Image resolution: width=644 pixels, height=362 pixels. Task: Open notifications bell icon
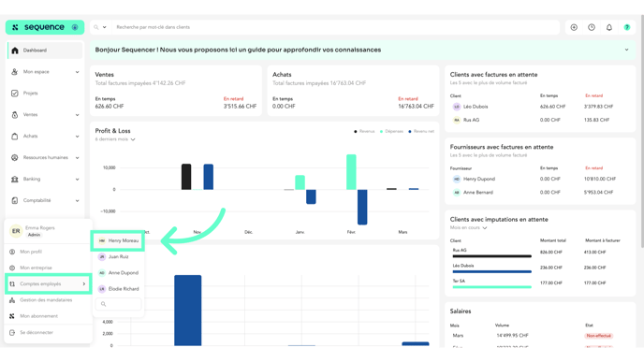pos(609,27)
